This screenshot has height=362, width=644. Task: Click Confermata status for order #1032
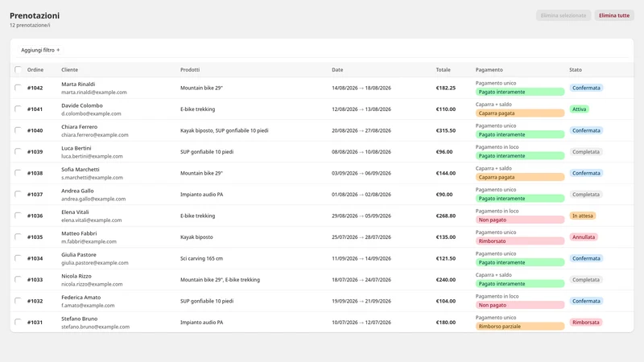point(586,301)
